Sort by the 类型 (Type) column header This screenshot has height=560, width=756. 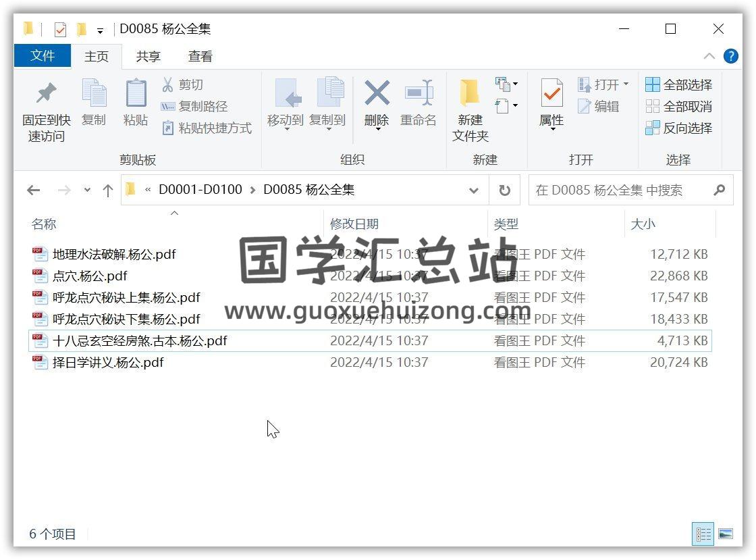coord(506,224)
